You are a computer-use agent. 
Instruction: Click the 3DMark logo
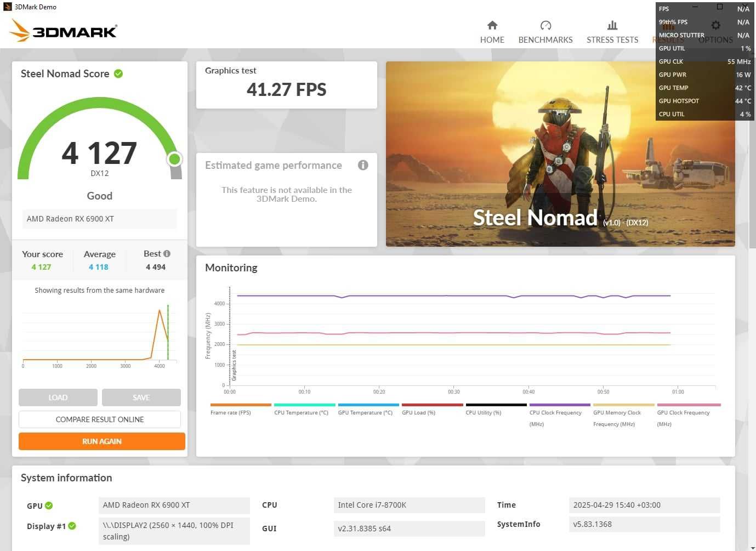click(63, 30)
